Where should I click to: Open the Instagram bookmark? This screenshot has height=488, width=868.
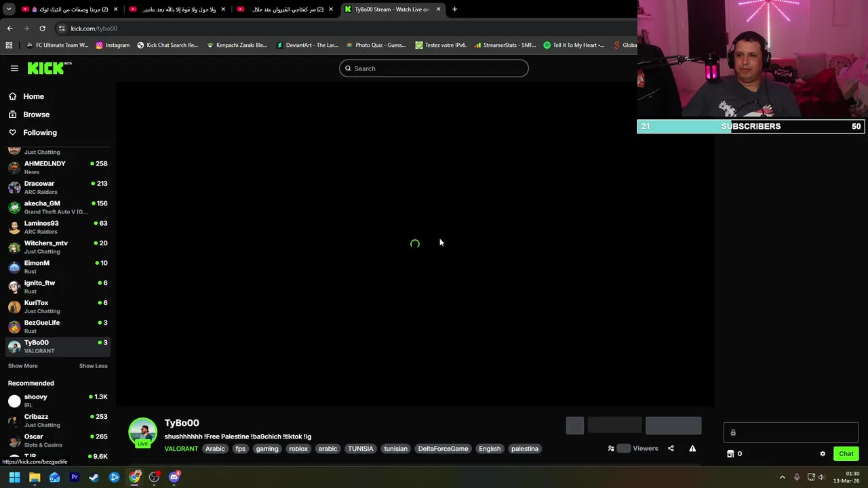(113, 45)
